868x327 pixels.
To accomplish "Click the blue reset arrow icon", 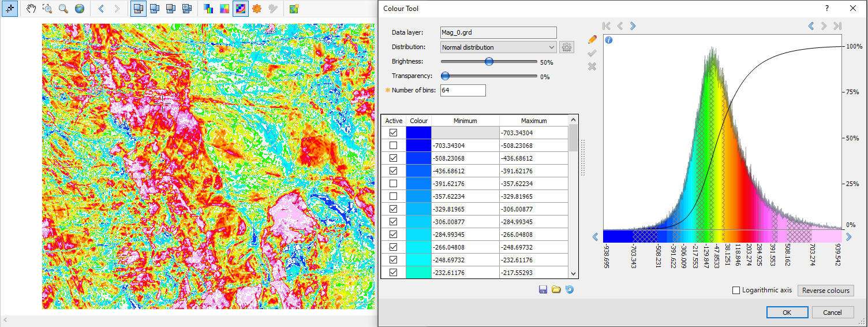I will pos(570,289).
